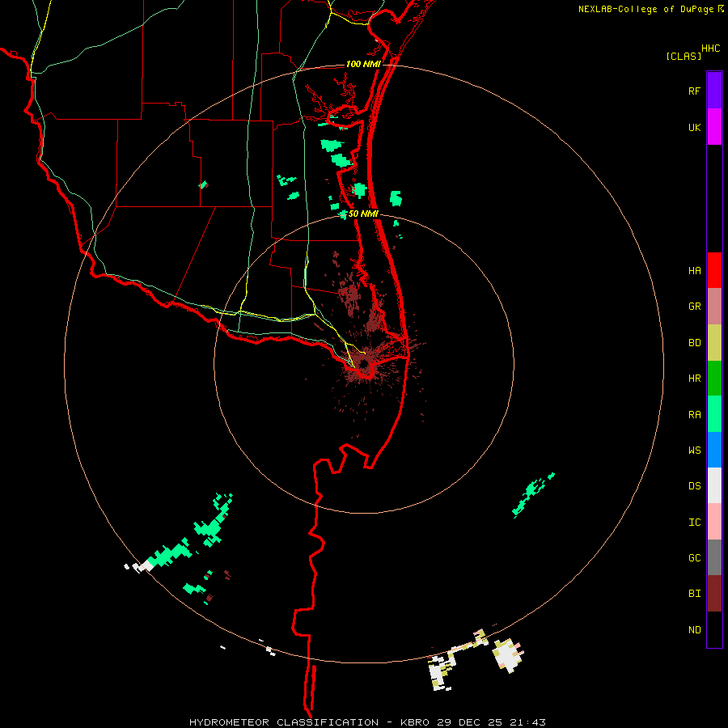Image resolution: width=728 pixels, height=728 pixels.
Task: Click the HA red legend swatch
Action: pos(714,270)
